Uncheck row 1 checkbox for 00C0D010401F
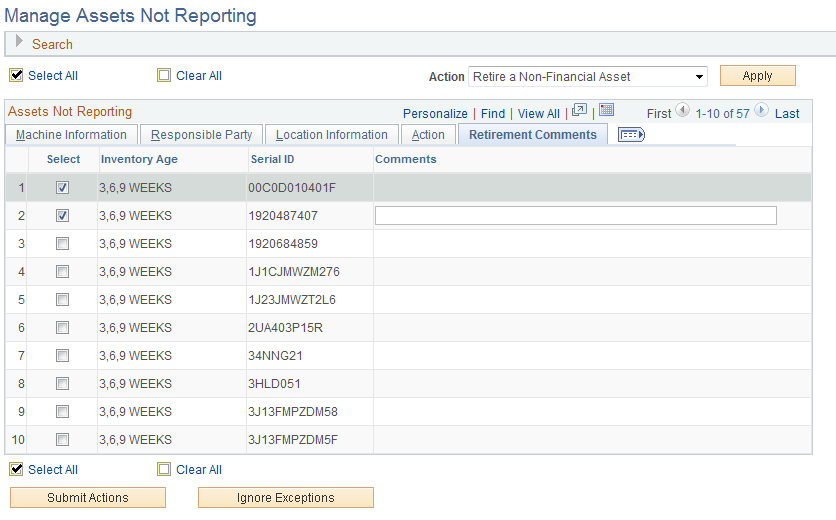 point(62,188)
